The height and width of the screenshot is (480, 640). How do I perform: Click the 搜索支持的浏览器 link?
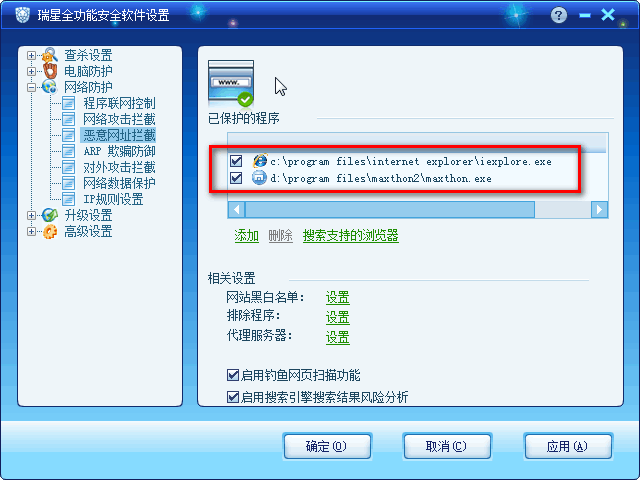(x=351, y=236)
